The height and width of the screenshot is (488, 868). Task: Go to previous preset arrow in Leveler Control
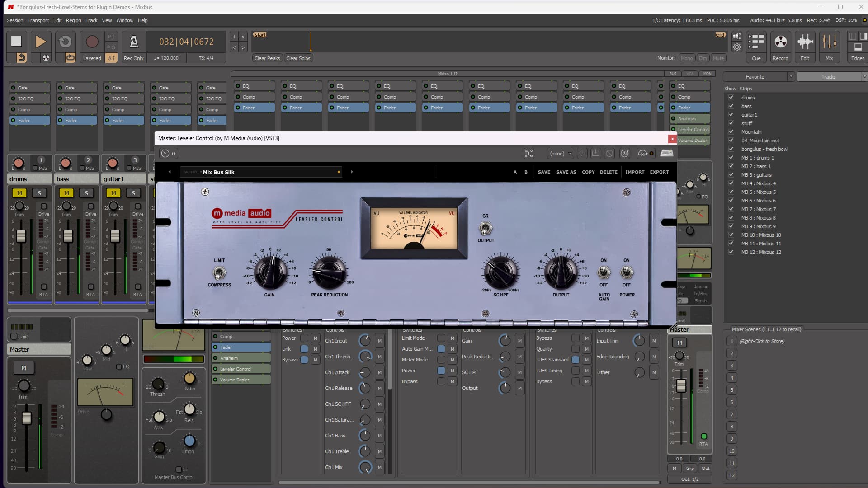(x=170, y=172)
